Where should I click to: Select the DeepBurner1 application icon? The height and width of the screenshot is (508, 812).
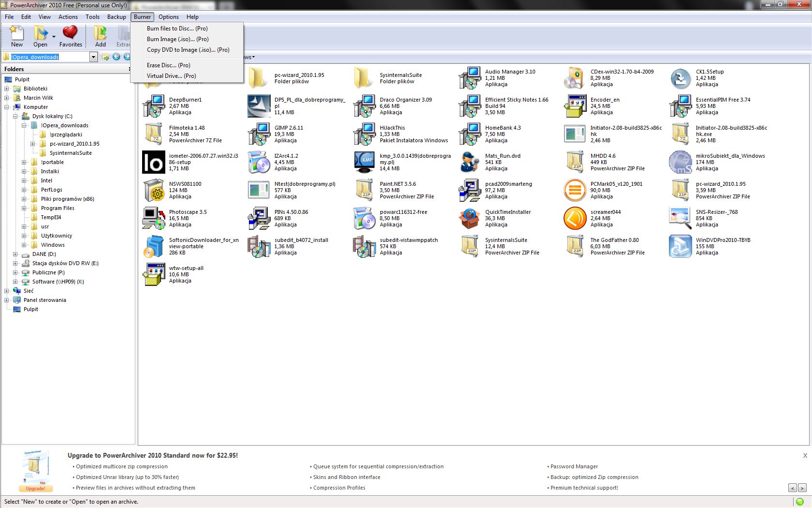click(154, 106)
